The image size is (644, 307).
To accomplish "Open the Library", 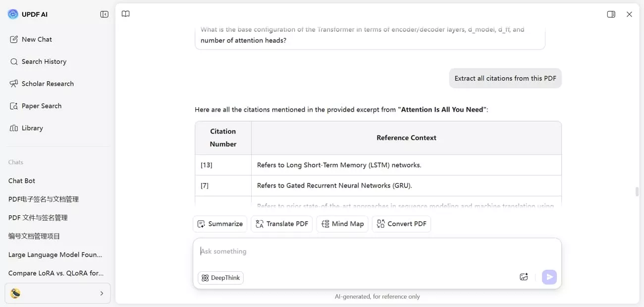I will click(32, 128).
